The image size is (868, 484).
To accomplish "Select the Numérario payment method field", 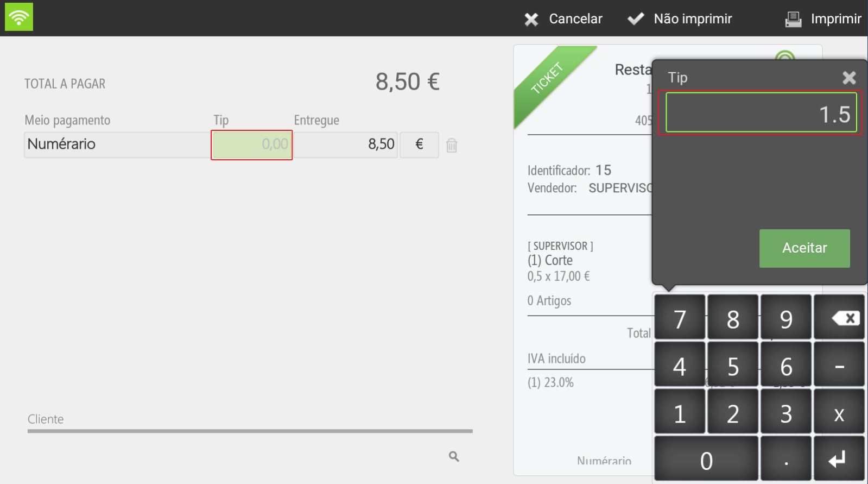I will (117, 145).
